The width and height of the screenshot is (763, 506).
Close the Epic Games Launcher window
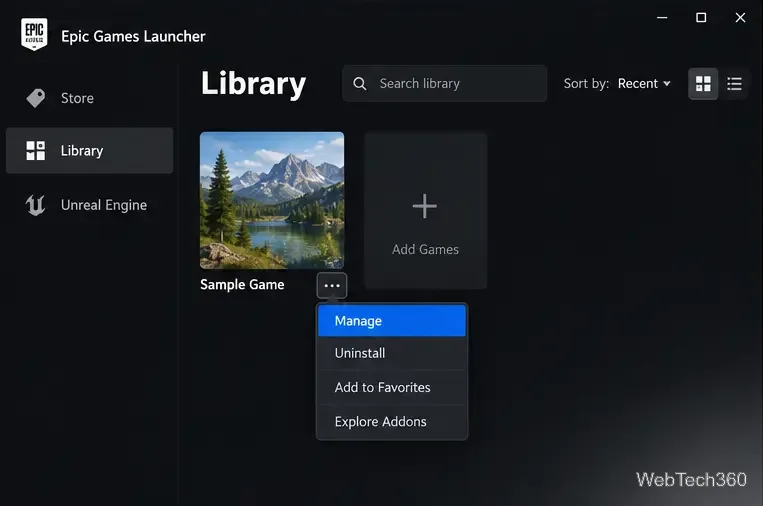click(x=740, y=18)
